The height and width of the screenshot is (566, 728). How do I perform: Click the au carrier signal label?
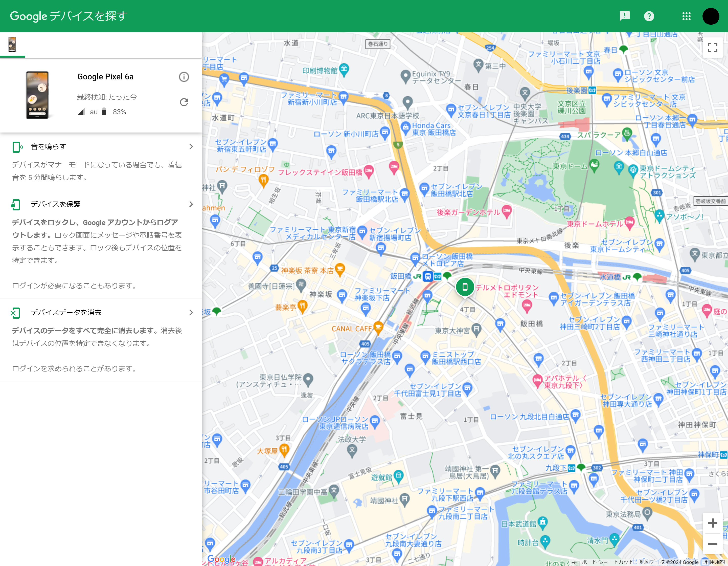pos(94,112)
